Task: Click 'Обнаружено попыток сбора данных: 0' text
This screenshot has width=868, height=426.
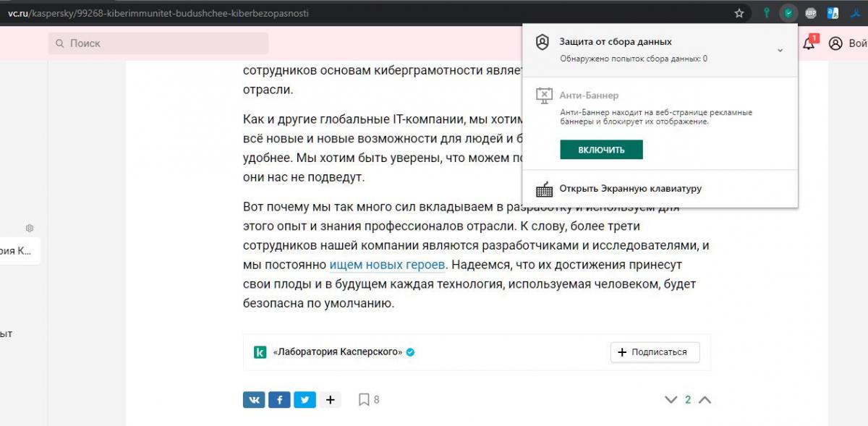Action: 634,59
